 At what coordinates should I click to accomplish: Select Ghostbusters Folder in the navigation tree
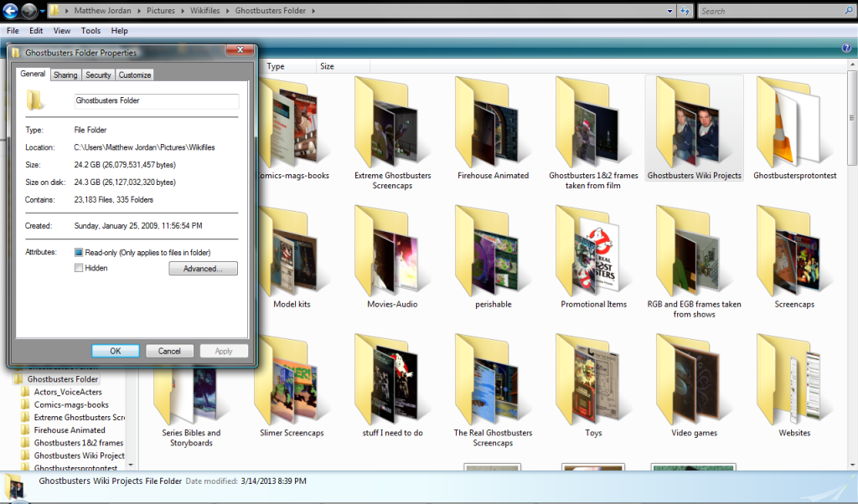click(63, 378)
